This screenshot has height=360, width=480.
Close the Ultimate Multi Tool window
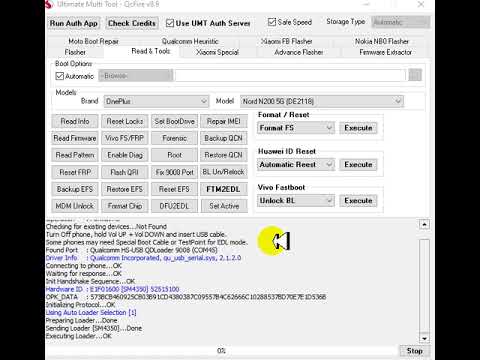421,4
